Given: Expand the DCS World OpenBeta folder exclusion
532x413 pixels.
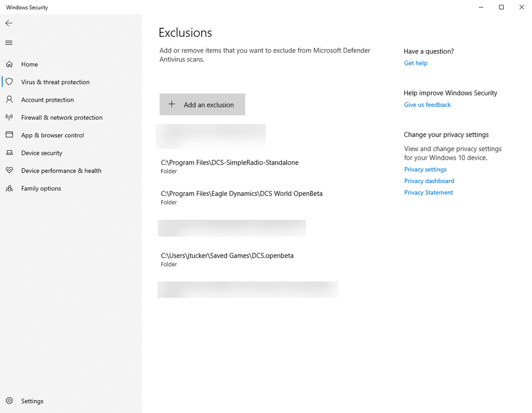Looking at the screenshot, I should tap(242, 197).
